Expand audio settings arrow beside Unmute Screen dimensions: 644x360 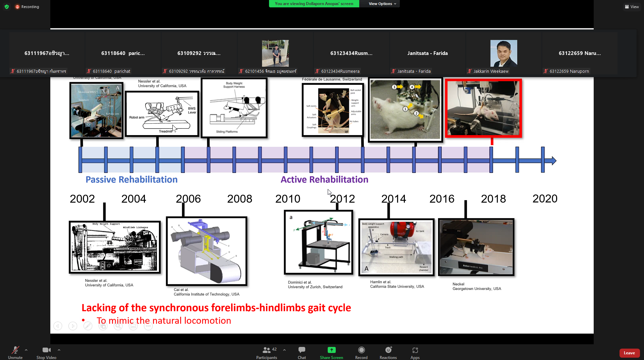[x=26, y=350]
